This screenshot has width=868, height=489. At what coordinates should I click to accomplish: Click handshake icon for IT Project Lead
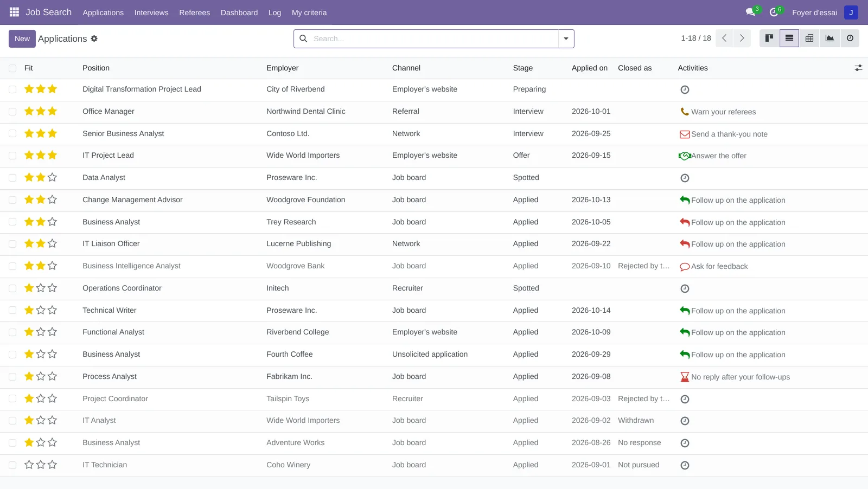coord(685,156)
